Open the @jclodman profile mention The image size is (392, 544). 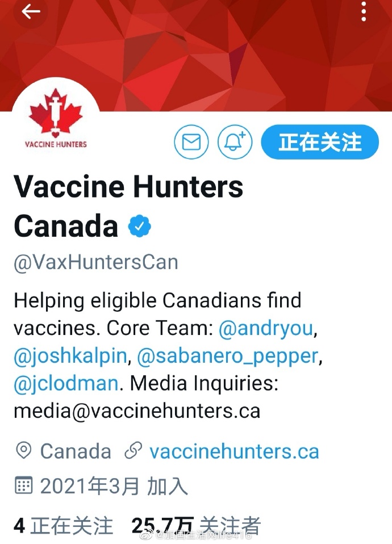66,383
